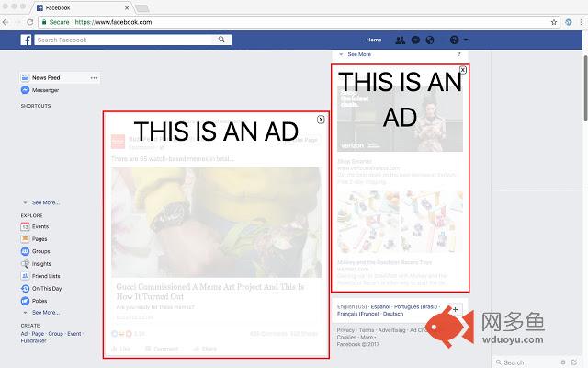Click the magnifier search icon in Facebook search
Viewport: 588px width, 368px height.
coord(221,40)
